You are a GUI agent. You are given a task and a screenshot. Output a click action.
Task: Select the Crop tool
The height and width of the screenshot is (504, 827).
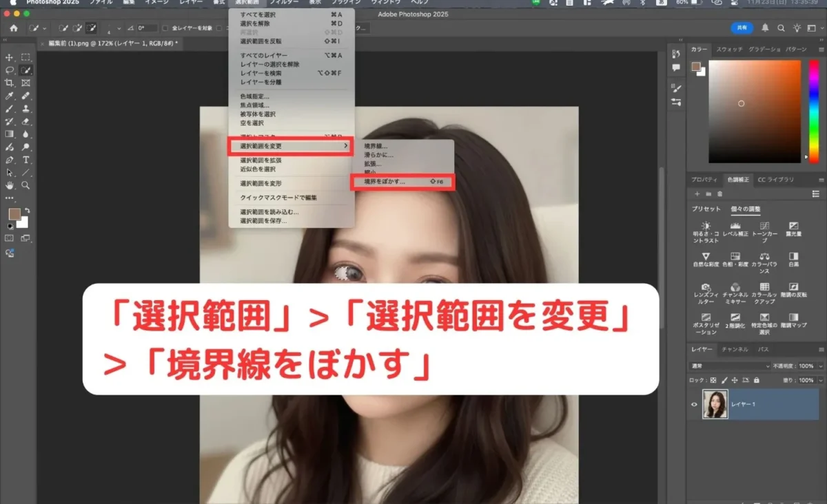pos(10,83)
